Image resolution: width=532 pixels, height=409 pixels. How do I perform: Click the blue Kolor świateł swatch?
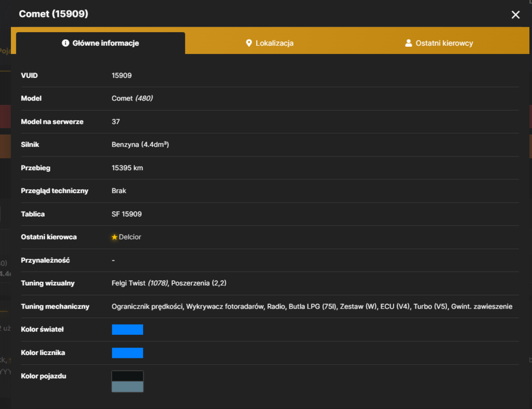pyautogui.click(x=128, y=329)
